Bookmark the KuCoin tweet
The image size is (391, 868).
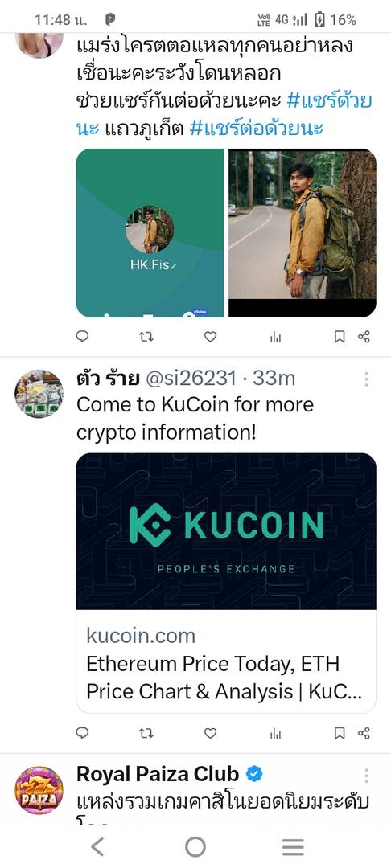(x=340, y=734)
